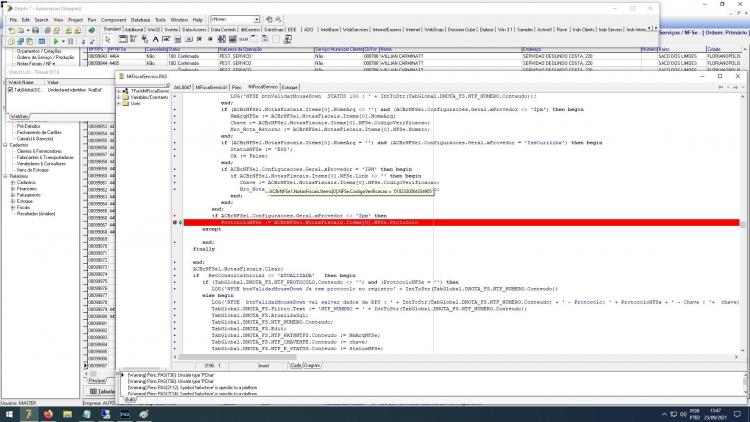Expand the Variables/Constants node in code explorer
The image size is (750, 422).
pyautogui.click(x=119, y=97)
